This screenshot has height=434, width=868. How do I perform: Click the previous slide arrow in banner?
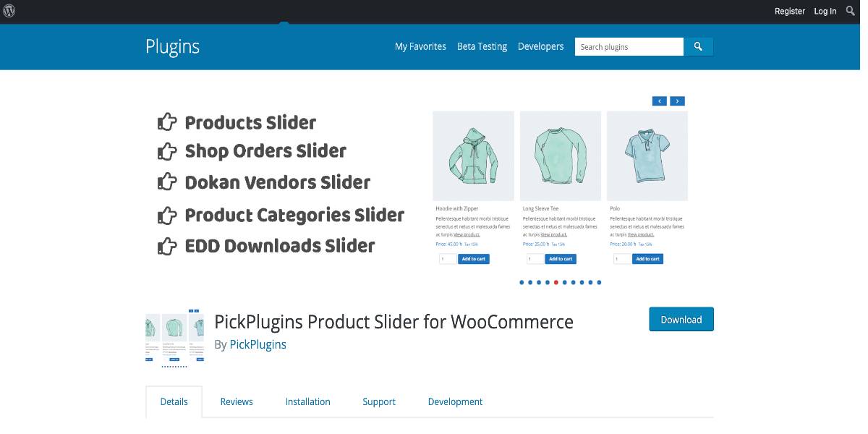(x=660, y=101)
